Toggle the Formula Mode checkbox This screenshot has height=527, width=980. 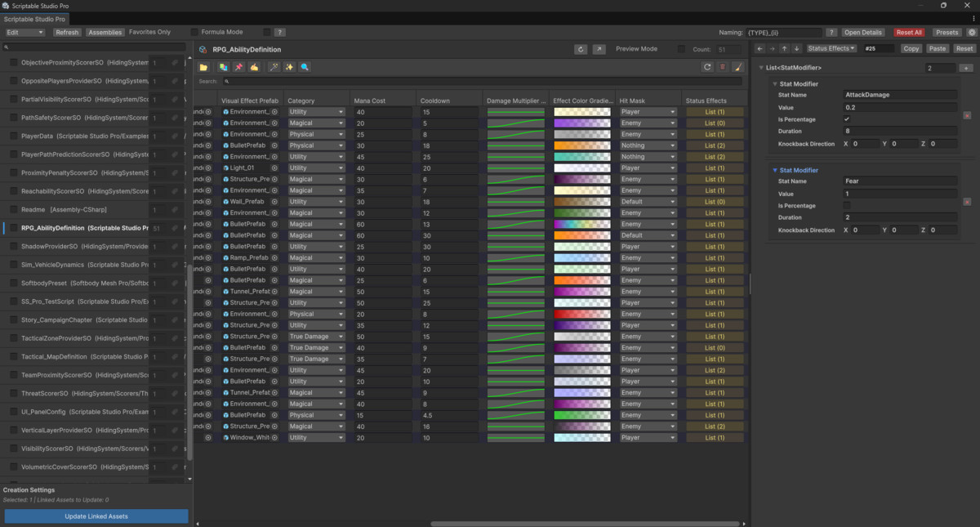coord(194,32)
